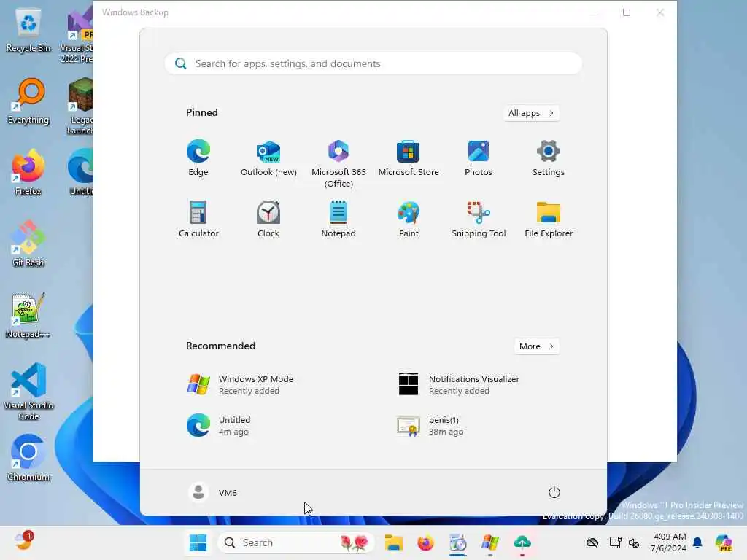Launch Outlook (new) from pinned apps
747x560 pixels.
(268, 158)
